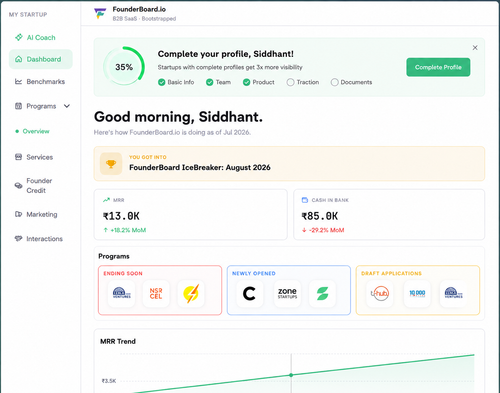Click the MRR trend arrow icon
500x393 pixels.
pyautogui.click(x=106, y=200)
